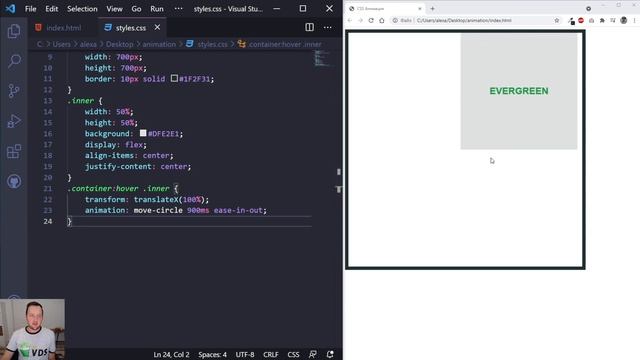
Task: Open the File menu
Action: [31, 9]
